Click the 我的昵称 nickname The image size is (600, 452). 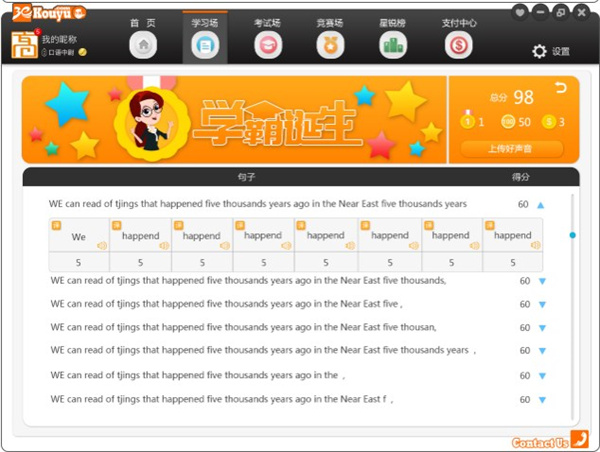(59, 39)
